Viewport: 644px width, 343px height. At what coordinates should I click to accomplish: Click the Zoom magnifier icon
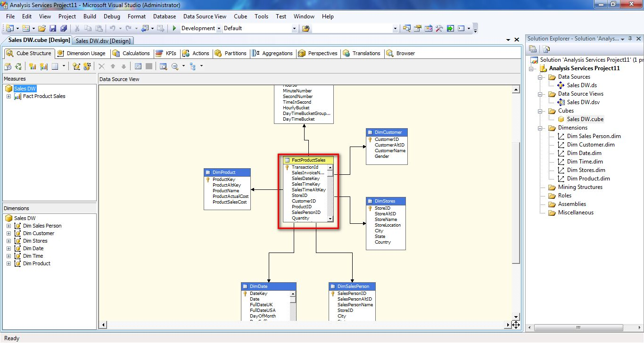pyautogui.click(x=175, y=66)
